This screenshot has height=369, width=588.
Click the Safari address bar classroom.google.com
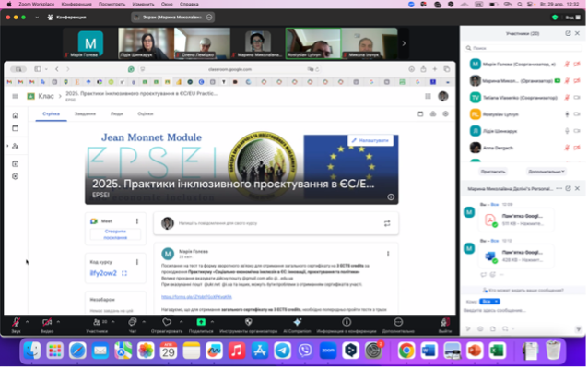[x=229, y=69]
